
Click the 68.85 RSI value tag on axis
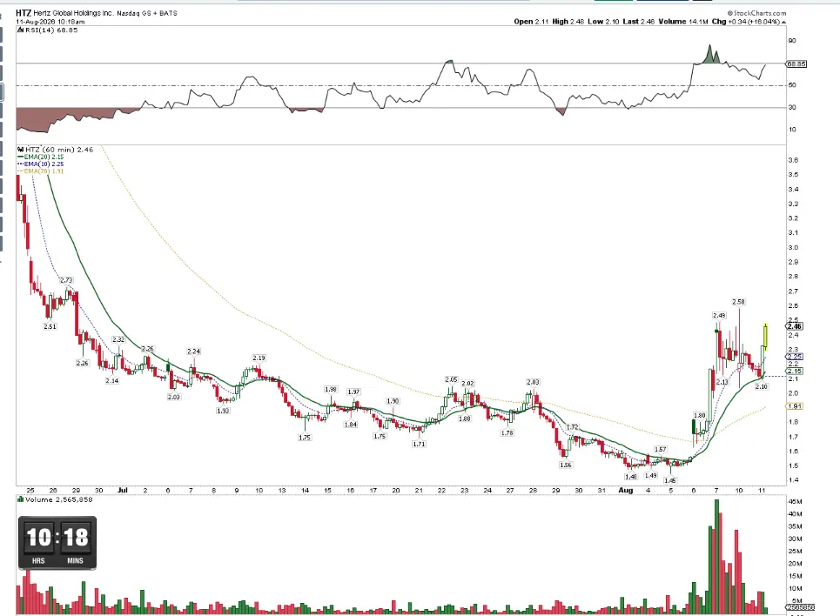click(796, 64)
